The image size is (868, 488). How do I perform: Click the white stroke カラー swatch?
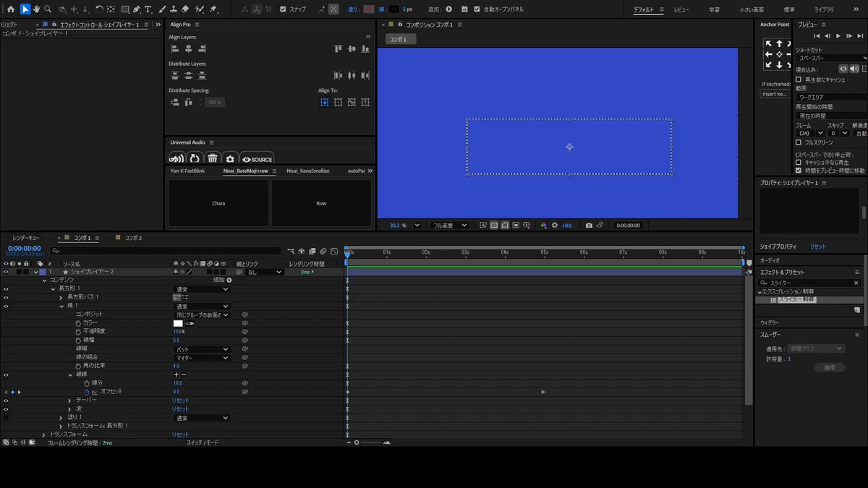(x=178, y=323)
